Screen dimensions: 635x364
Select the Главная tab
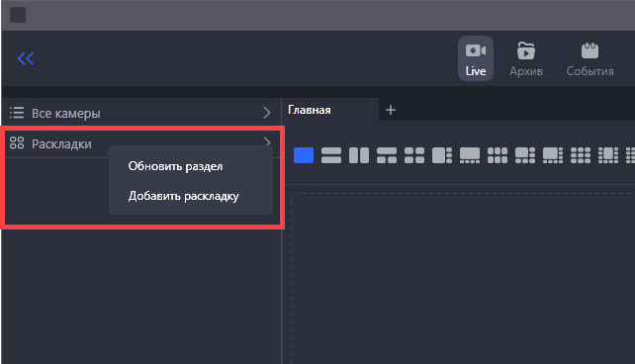[x=310, y=110]
